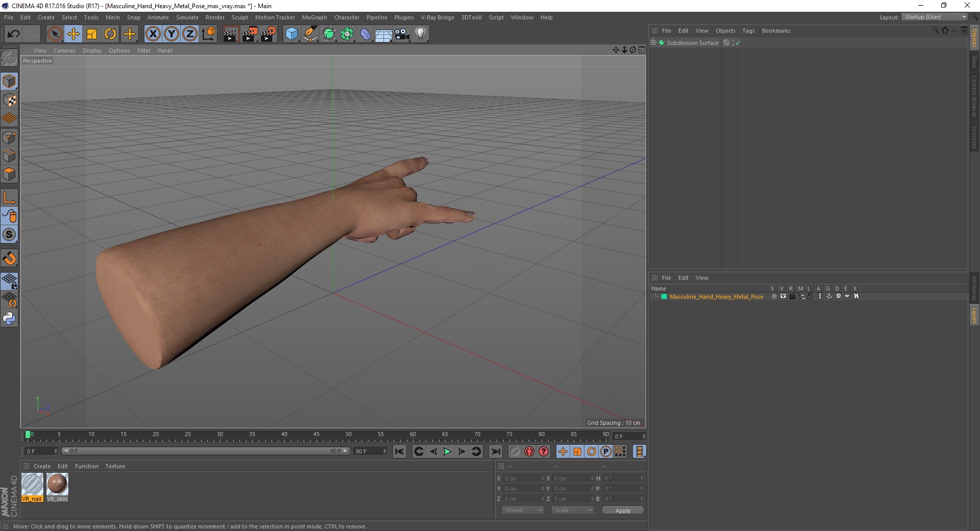This screenshot has height=531, width=980.
Task: Select the VR_skin material swatch
Action: click(57, 487)
